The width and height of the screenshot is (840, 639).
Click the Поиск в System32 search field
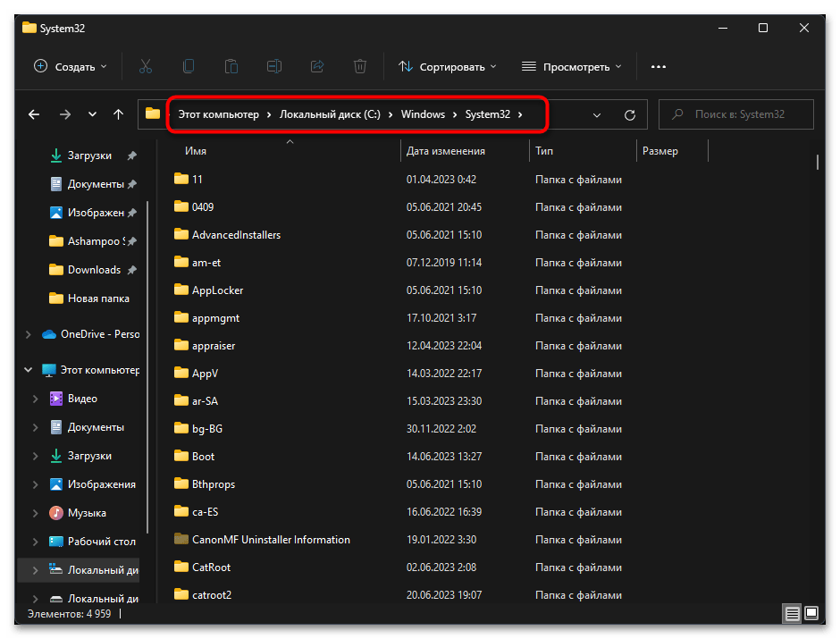pyautogui.click(x=735, y=114)
